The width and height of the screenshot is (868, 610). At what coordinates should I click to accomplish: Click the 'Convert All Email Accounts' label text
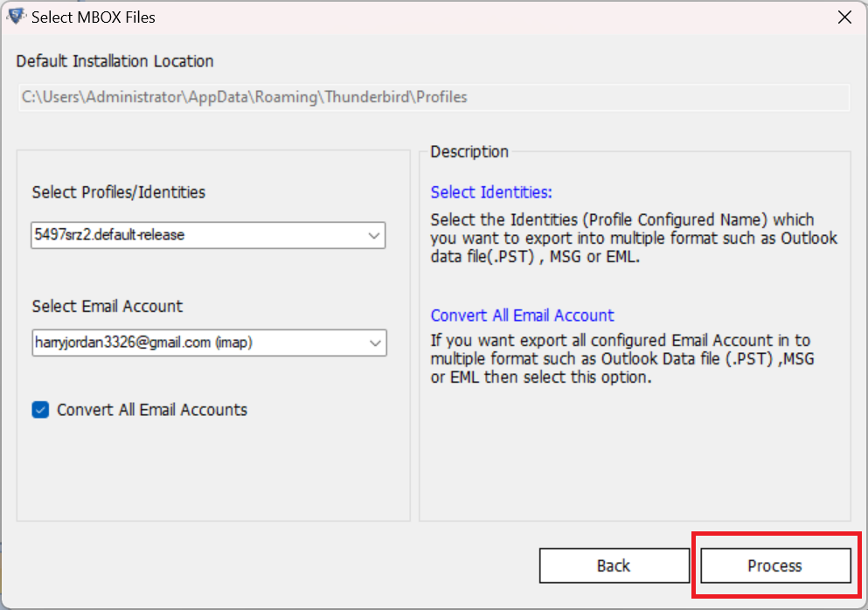(152, 410)
